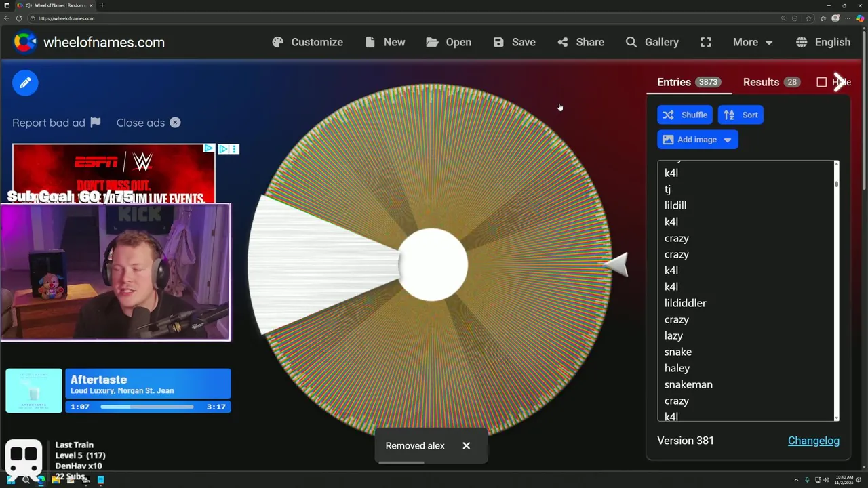Open the Windows Start menu

tap(11, 480)
